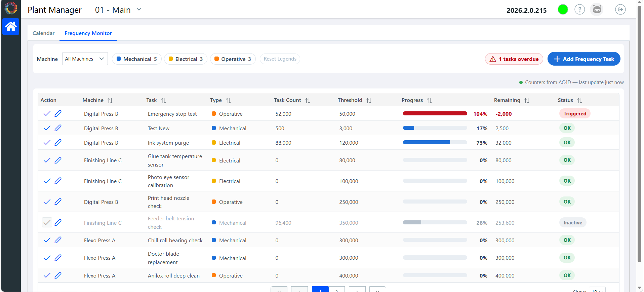Open the 1 tasks overdue alert

click(514, 59)
